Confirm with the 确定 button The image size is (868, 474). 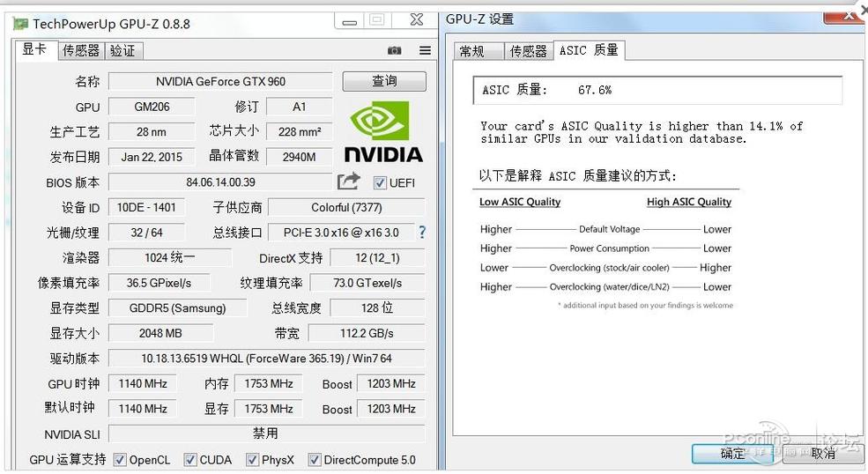click(x=733, y=453)
